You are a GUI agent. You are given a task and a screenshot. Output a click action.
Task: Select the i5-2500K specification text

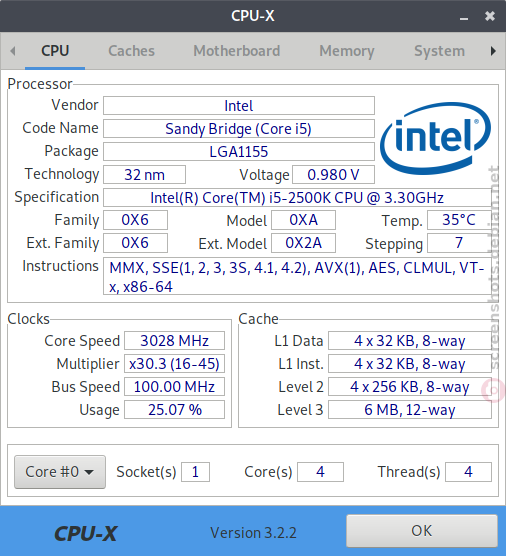point(297,198)
